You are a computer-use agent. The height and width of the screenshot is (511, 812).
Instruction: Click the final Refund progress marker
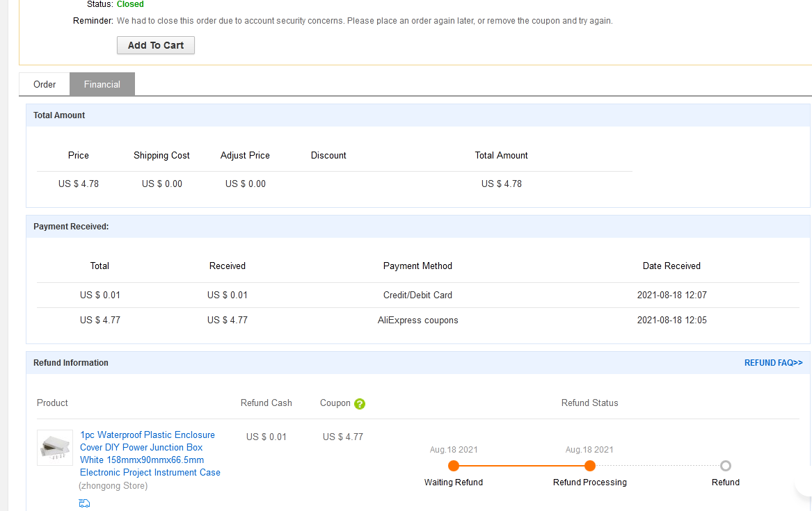pyautogui.click(x=726, y=466)
